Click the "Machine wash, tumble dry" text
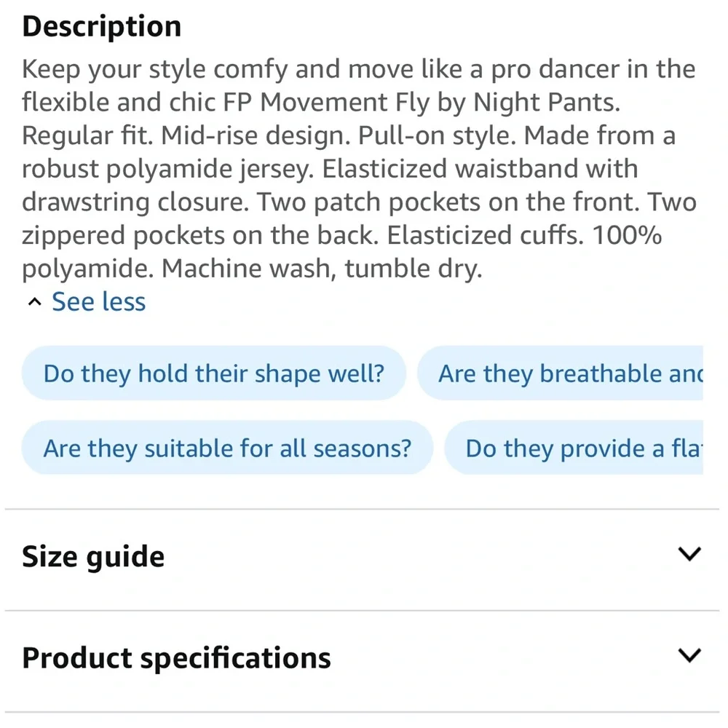Viewport: 728px width, 728px height. coord(322,269)
